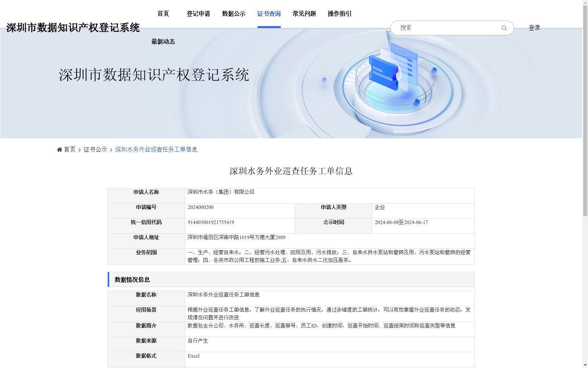588x368 pixels.
Task: Click the scrollbar up arrow
Action: 585,3
